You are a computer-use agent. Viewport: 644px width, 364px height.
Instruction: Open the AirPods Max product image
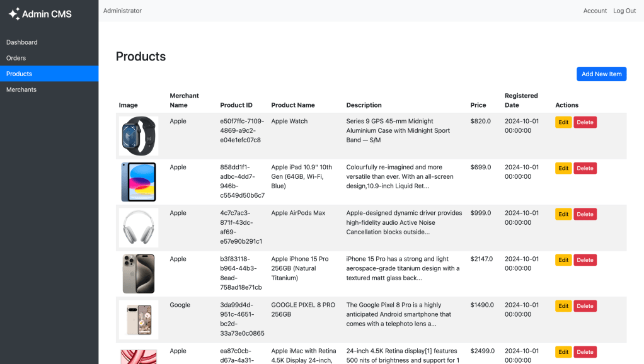click(138, 227)
